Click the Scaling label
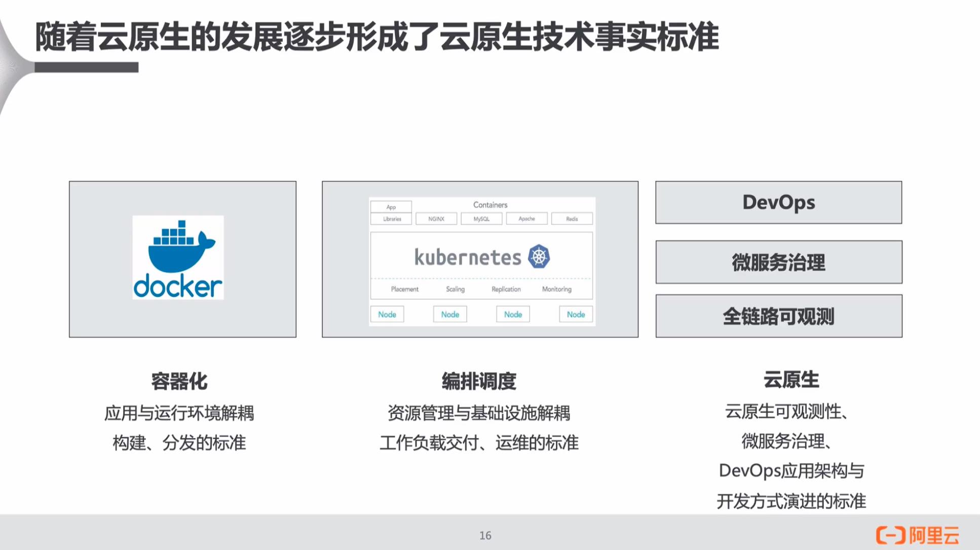The height and width of the screenshot is (550, 980). [455, 289]
